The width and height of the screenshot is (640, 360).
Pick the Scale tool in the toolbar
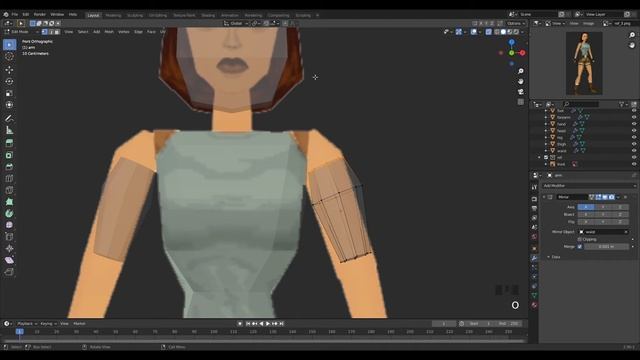pos(9,93)
